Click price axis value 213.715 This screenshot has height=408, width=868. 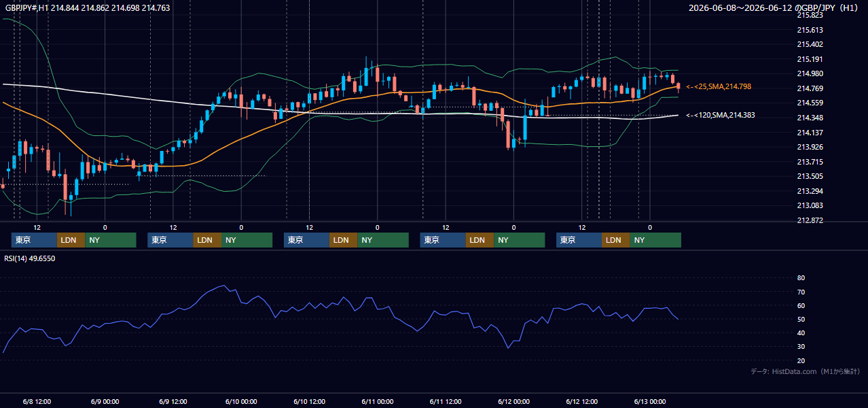tap(810, 162)
